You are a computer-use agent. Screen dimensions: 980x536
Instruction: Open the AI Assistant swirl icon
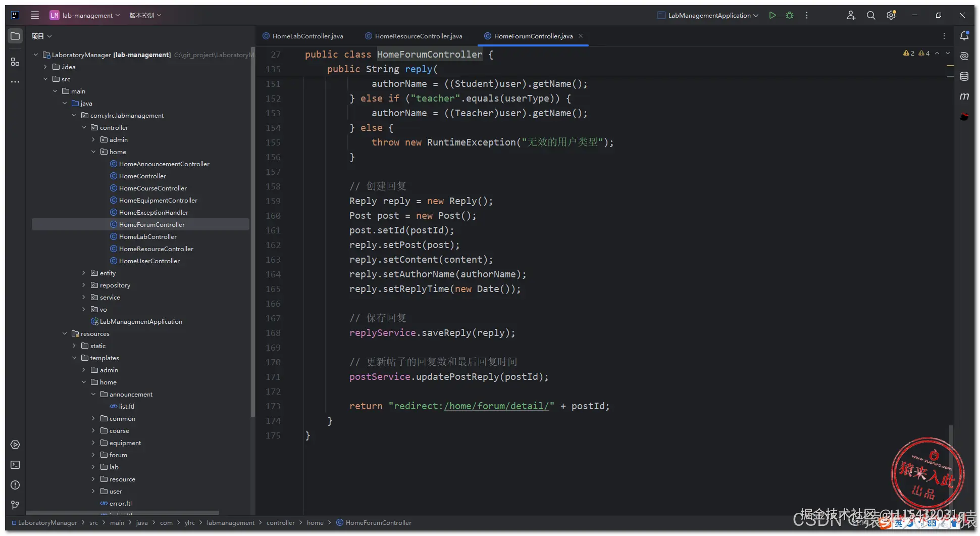[964, 56]
